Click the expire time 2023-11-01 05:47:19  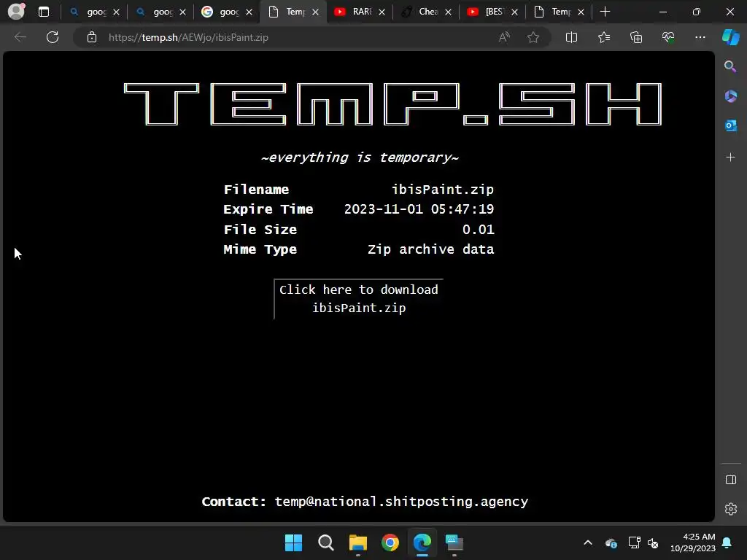tap(419, 209)
